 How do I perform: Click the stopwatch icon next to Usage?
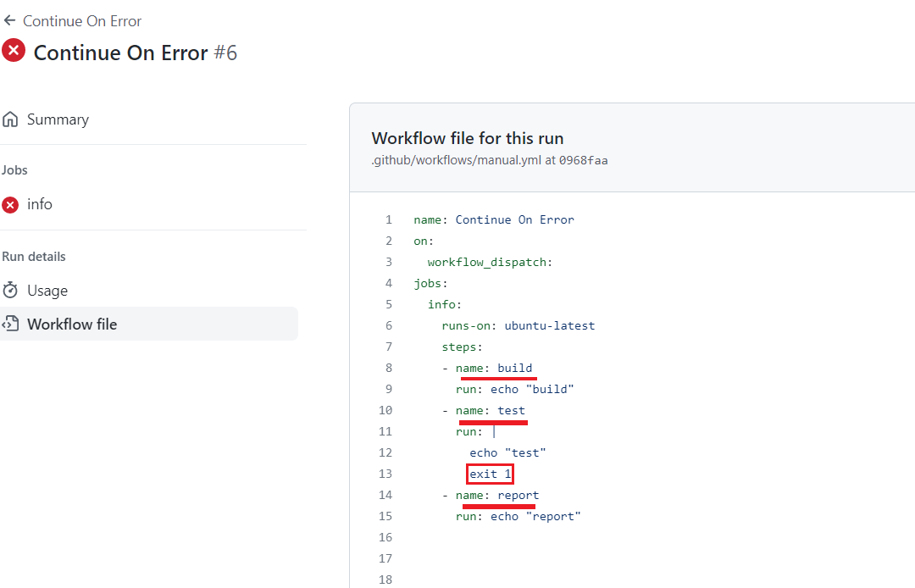tap(10, 291)
